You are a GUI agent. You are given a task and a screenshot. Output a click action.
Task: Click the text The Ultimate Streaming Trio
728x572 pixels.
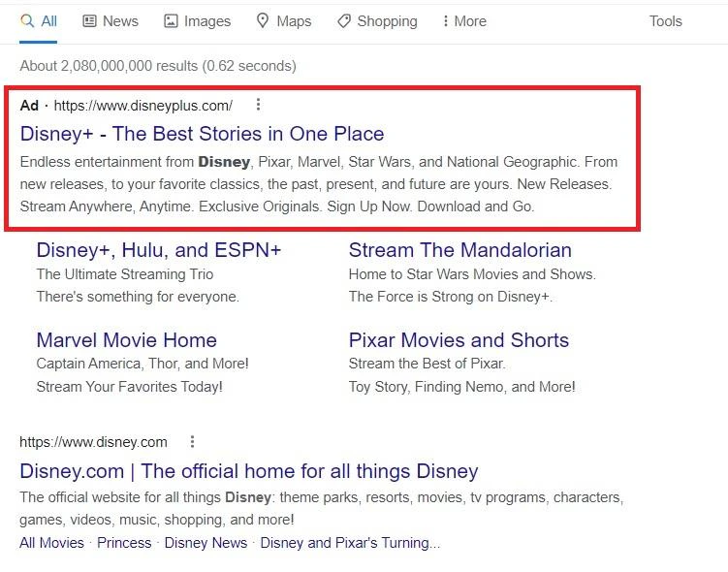pyautogui.click(x=125, y=274)
